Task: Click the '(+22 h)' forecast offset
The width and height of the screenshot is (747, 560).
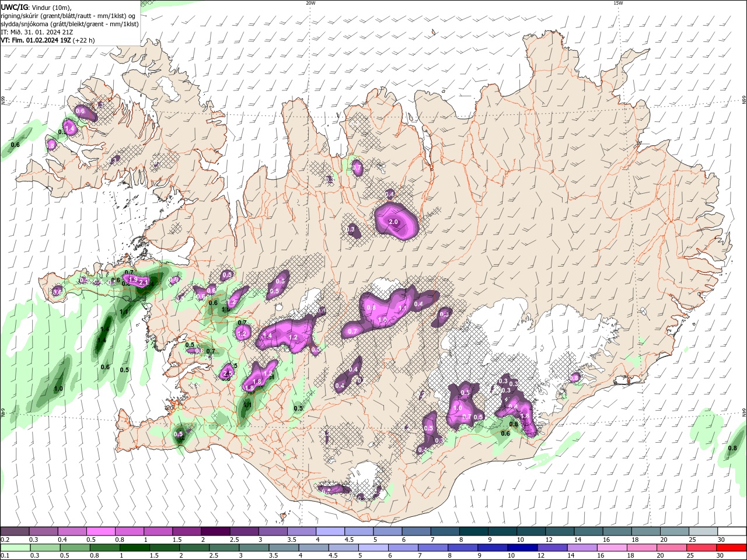Action: [x=83, y=40]
